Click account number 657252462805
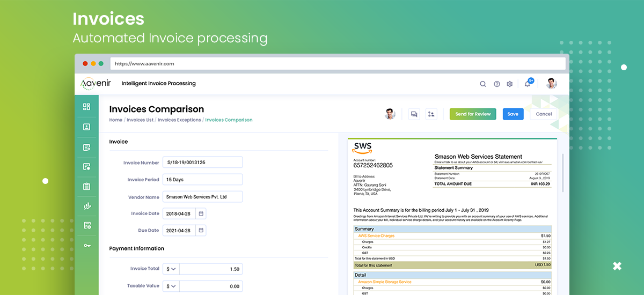The height and width of the screenshot is (295, 644). tap(373, 165)
